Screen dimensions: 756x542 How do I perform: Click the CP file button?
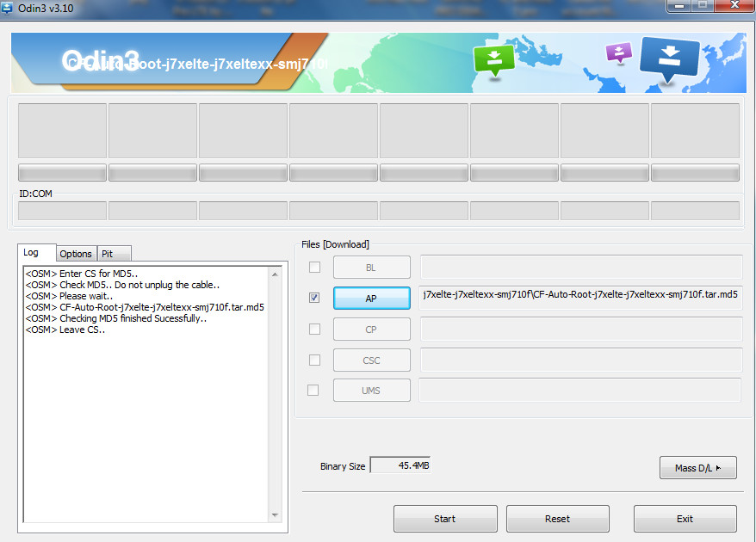click(x=372, y=330)
